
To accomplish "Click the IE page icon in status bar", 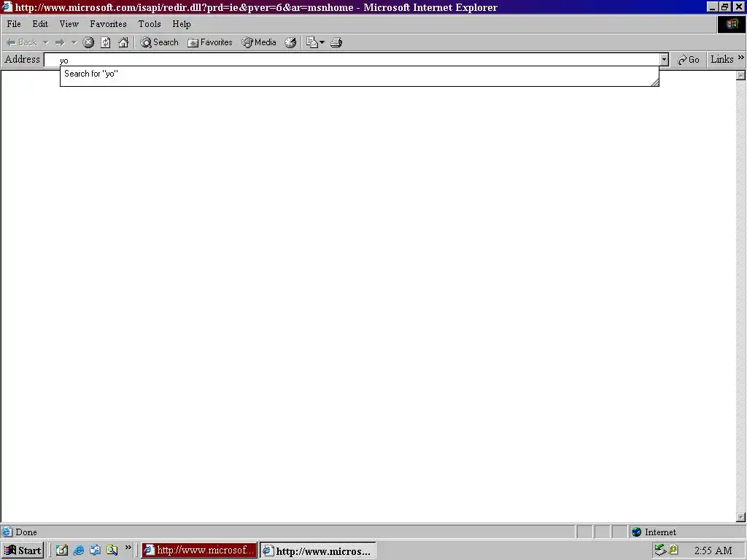I will pyautogui.click(x=7, y=532).
